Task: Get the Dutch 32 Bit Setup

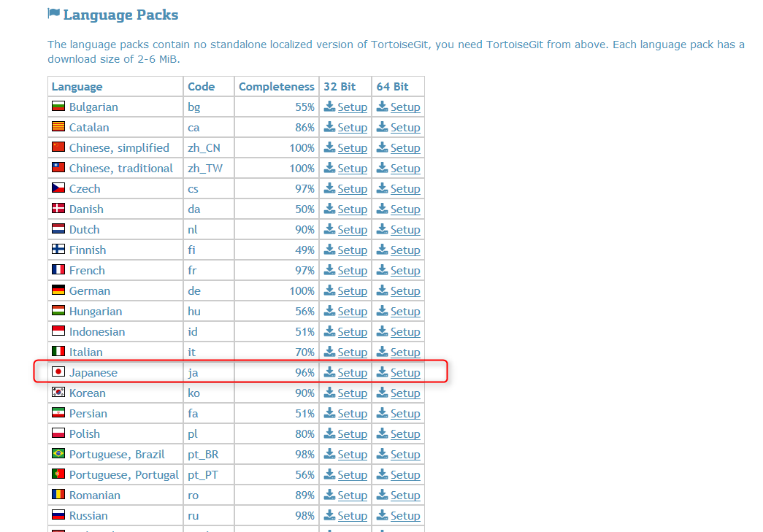Action: pos(352,230)
